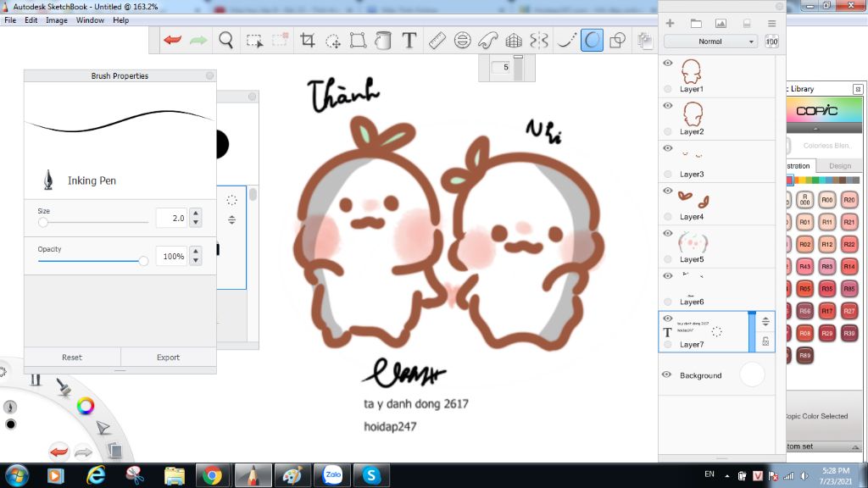Open the Window menu
The width and height of the screenshot is (868, 488).
90,20
